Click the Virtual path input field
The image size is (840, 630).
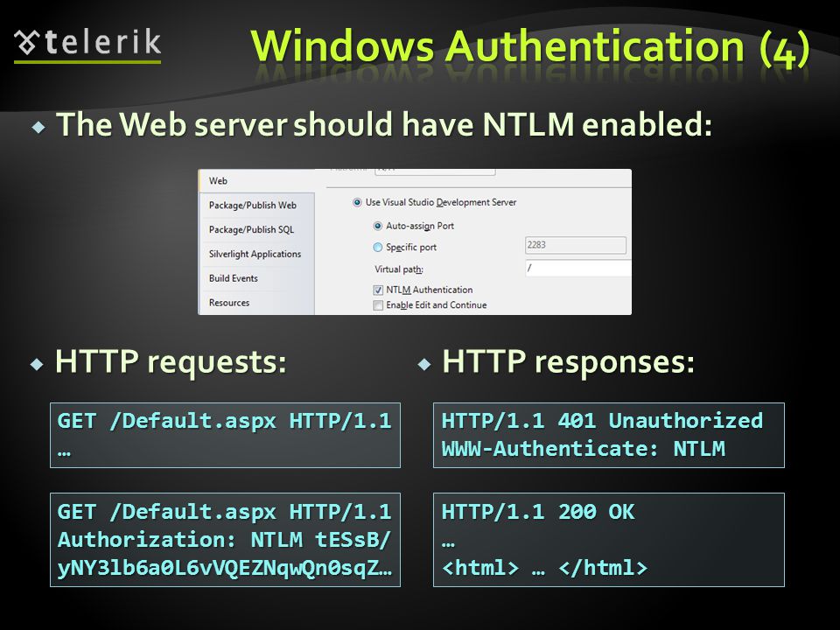[x=578, y=268]
